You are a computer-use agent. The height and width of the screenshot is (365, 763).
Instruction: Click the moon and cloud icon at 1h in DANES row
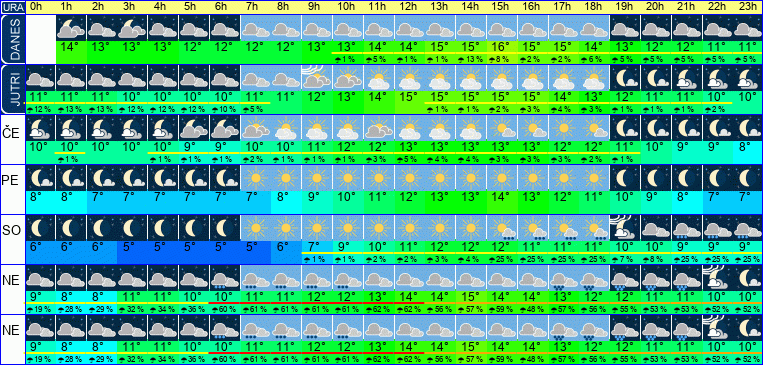pos(72,28)
